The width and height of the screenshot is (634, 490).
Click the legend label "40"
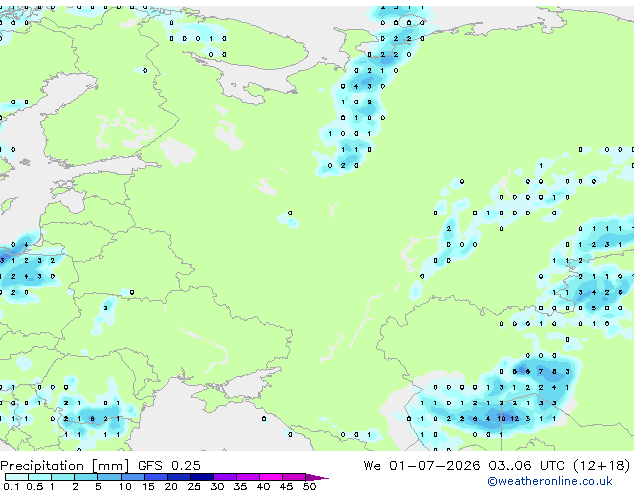point(263,486)
